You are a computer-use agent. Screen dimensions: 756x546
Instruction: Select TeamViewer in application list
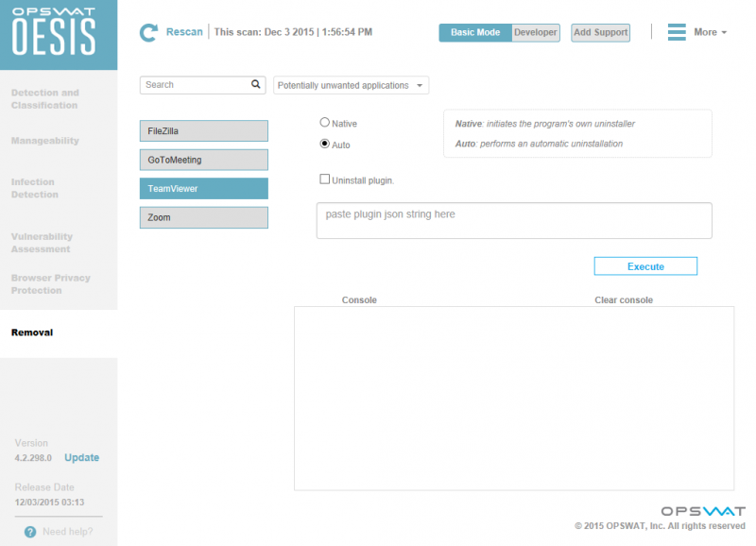[x=204, y=189]
